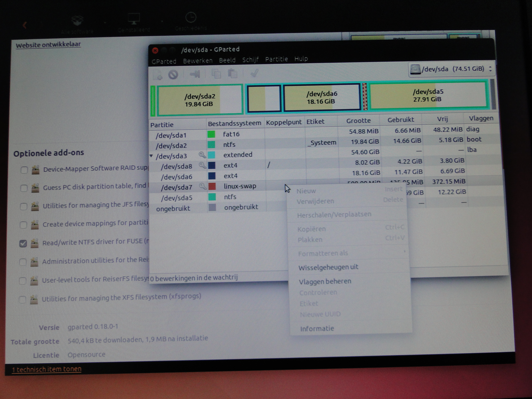Click package icon beside User-level tools for ReiserFS
The width and height of the screenshot is (532, 399).
[34, 281]
